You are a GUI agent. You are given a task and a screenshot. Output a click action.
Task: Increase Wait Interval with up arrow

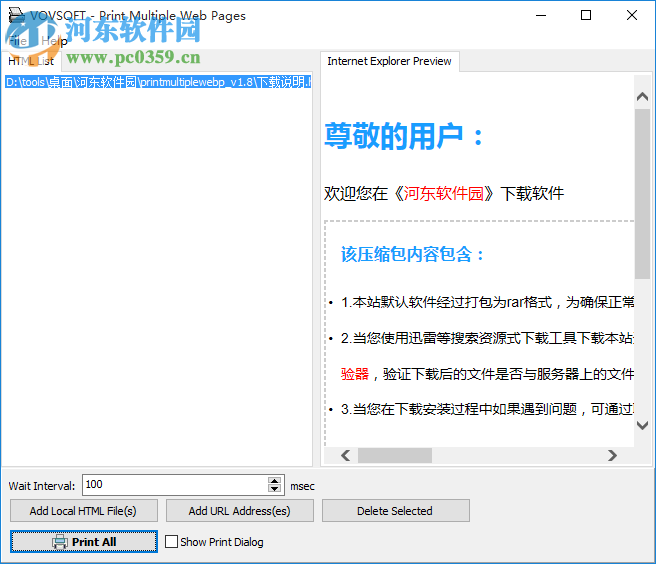pyautogui.click(x=274, y=480)
